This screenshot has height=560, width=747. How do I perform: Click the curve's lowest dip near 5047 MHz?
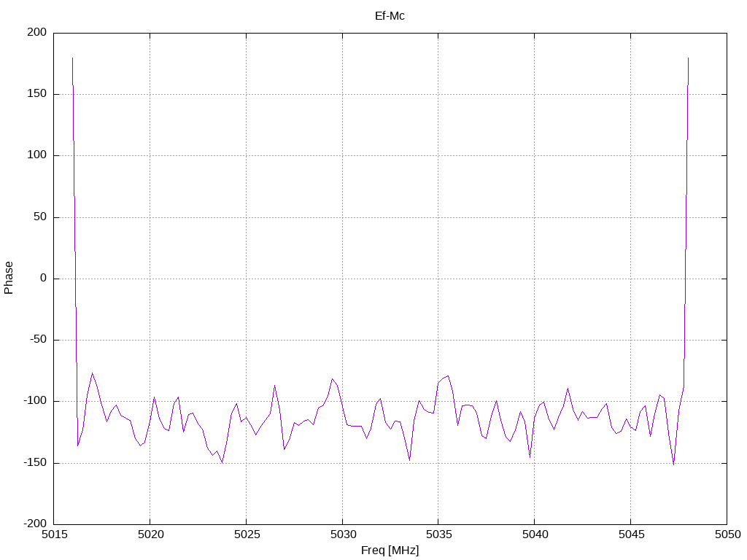tap(673, 464)
